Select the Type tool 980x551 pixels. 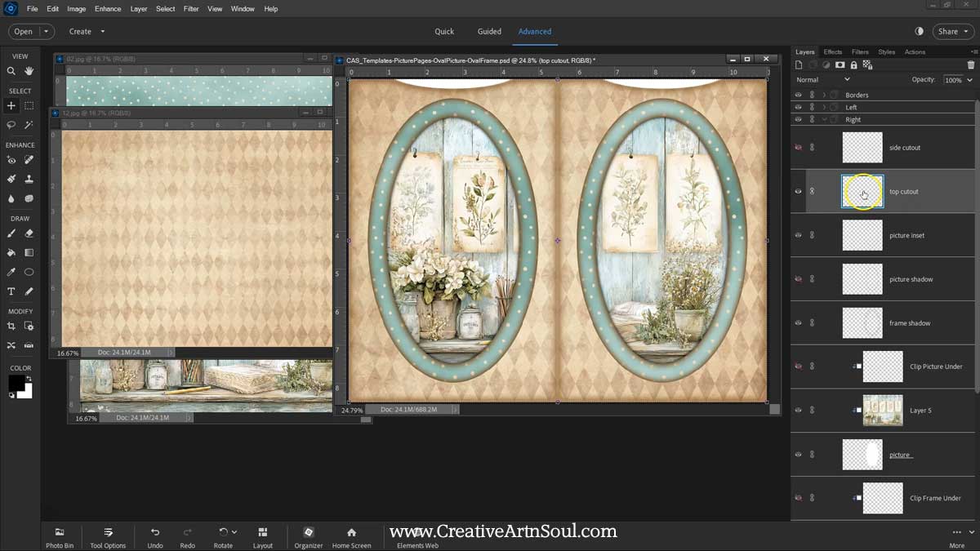11,291
